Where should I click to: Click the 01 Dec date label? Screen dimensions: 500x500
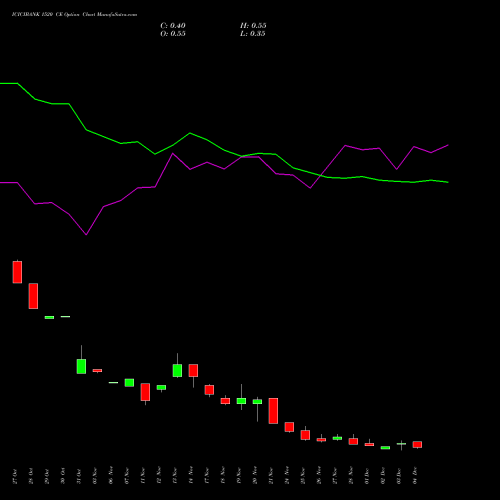point(367,476)
